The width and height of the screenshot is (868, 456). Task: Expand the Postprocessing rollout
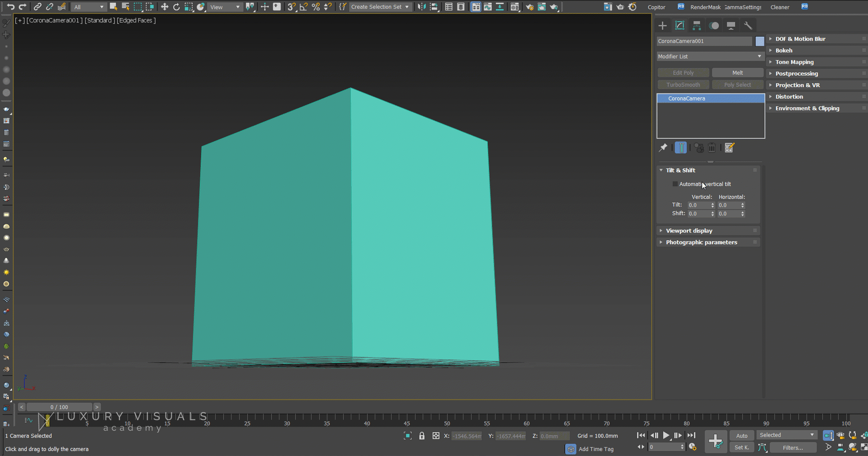[817, 74]
